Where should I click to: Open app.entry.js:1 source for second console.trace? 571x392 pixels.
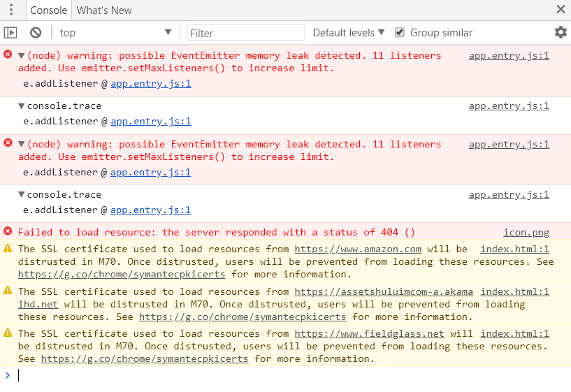click(509, 195)
